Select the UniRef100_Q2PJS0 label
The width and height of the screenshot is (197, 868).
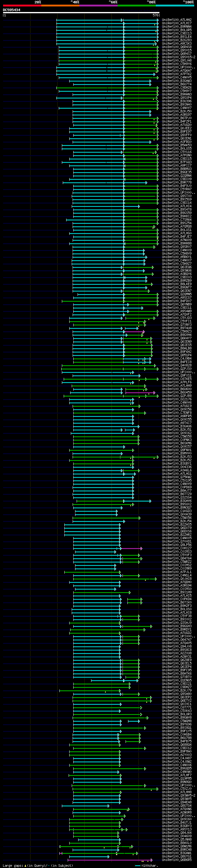pyautogui.click(x=177, y=369)
